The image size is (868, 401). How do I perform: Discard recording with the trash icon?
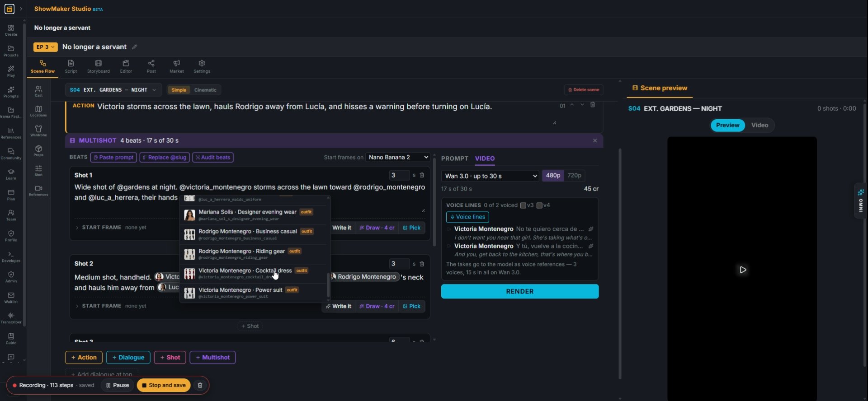coord(200,385)
